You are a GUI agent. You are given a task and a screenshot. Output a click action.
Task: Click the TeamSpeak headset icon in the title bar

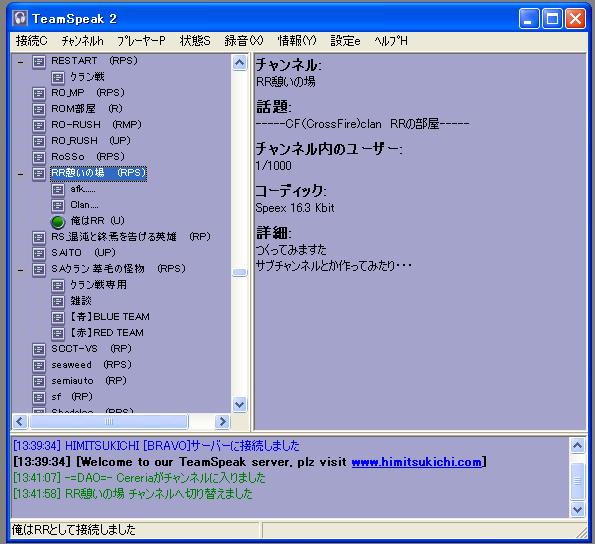(20, 18)
